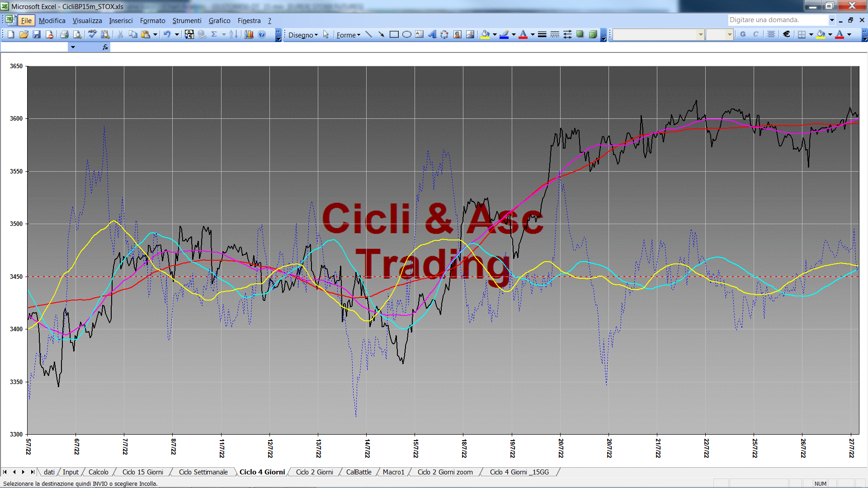Expand the Name Box dropdown
Screen dimensions: 868x488
click(73, 47)
